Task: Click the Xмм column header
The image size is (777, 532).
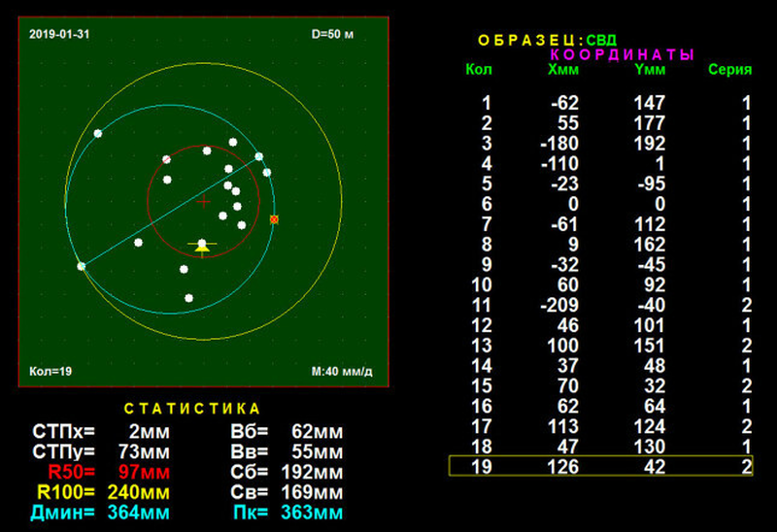Action: point(564,69)
